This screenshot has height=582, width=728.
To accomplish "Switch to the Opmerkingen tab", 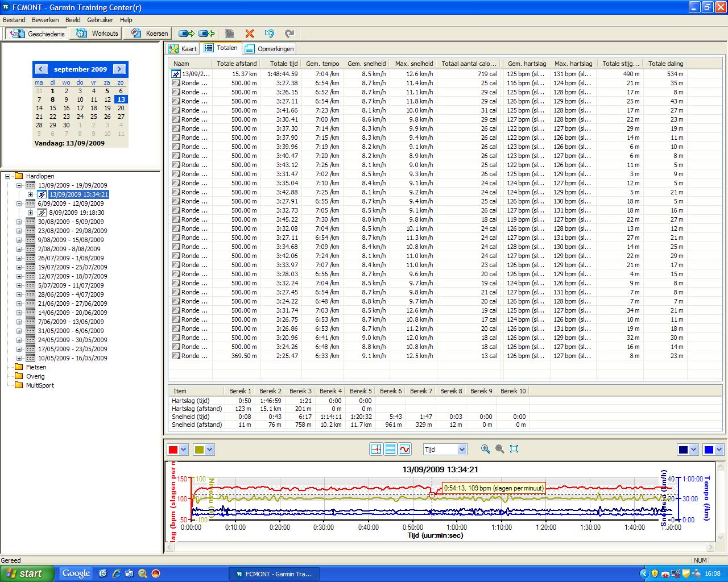I will [x=270, y=49].
